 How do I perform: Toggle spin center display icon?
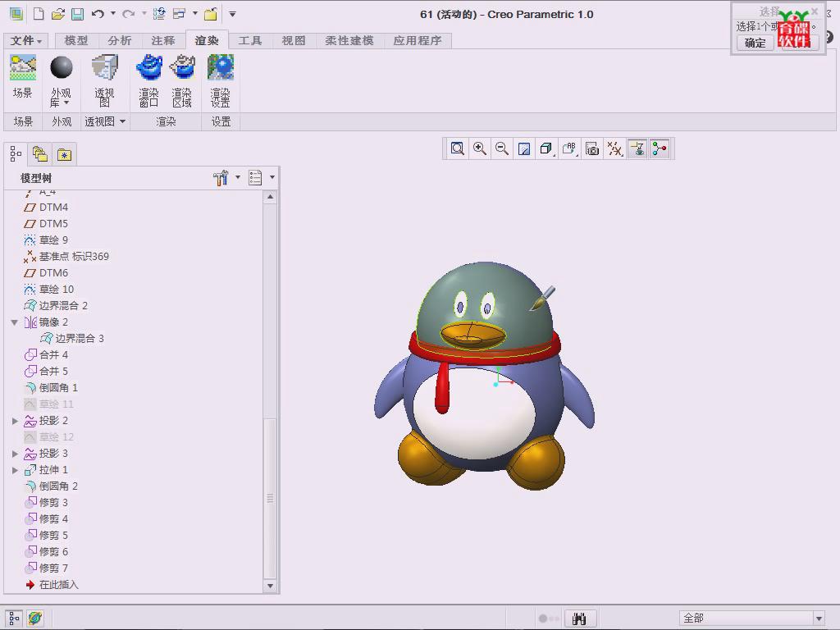pyautogui.click(x=660, y=148)
